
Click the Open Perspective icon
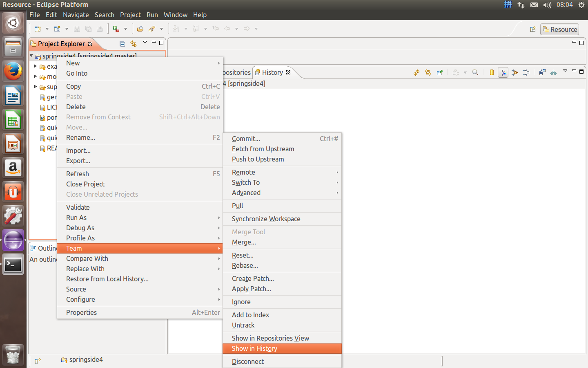(533, 29)
